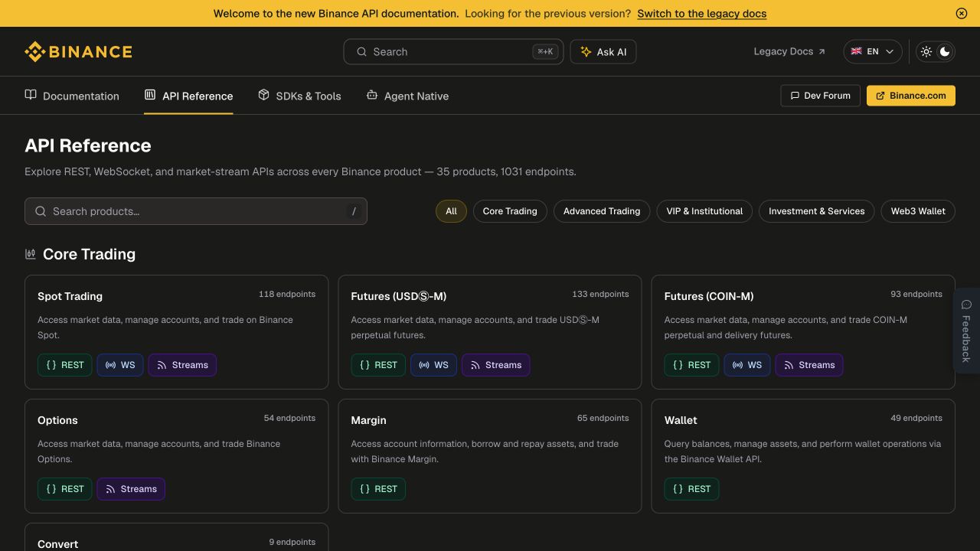Open the Margin card title

click(x=368, y=420)
